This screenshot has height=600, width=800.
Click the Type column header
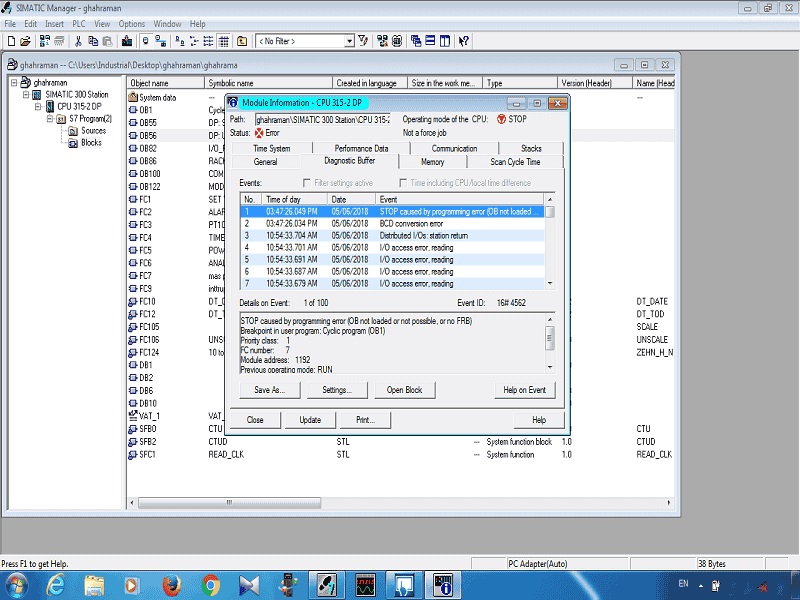(x=519, y=83)
